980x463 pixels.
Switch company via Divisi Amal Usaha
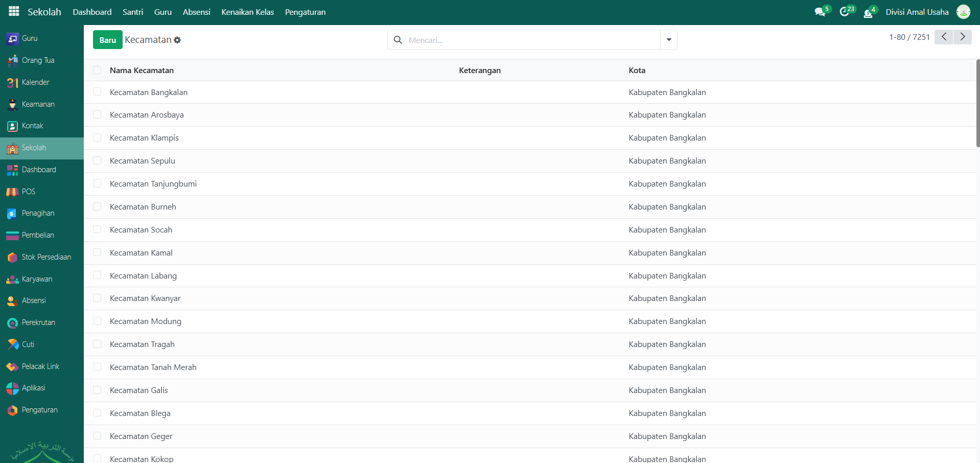click(917, 12)
